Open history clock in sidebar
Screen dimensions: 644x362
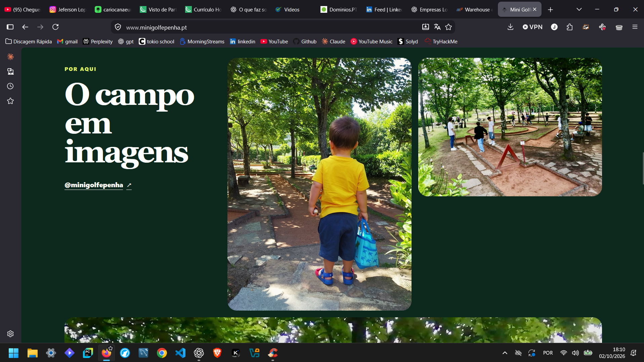point(10,86)
